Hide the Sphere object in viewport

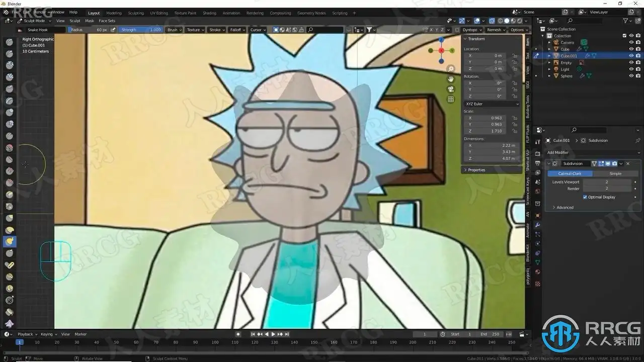tap(631, 76)
